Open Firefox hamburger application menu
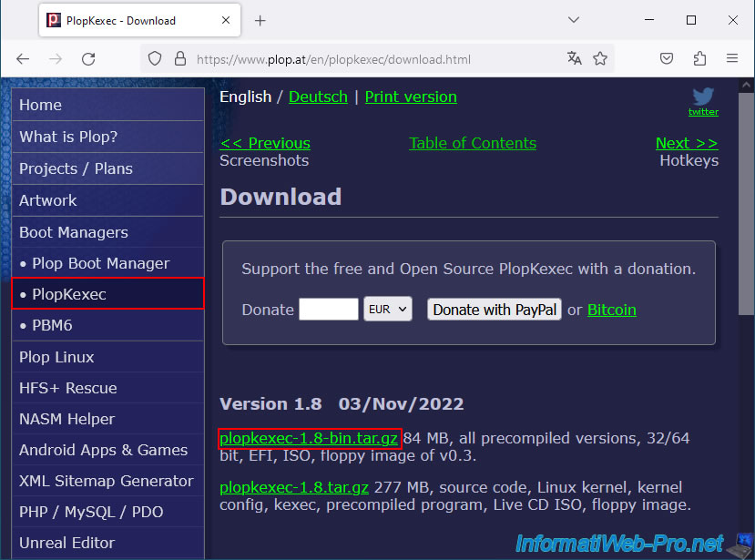This screenshot has height=560, width=755. (732, 58)
